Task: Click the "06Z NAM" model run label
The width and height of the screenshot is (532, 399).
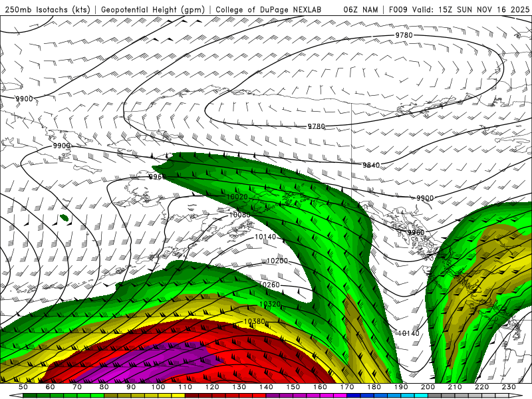Action: [360, 9]
